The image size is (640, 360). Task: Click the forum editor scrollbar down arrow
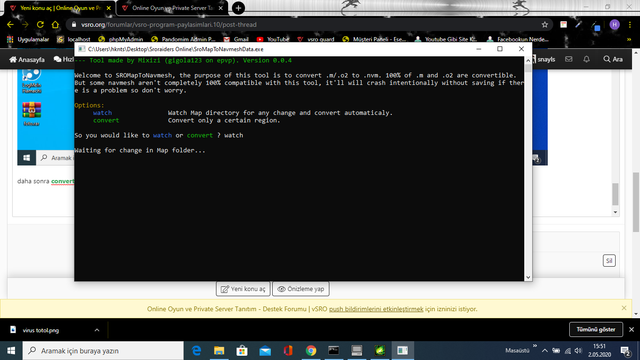[615, 212]
